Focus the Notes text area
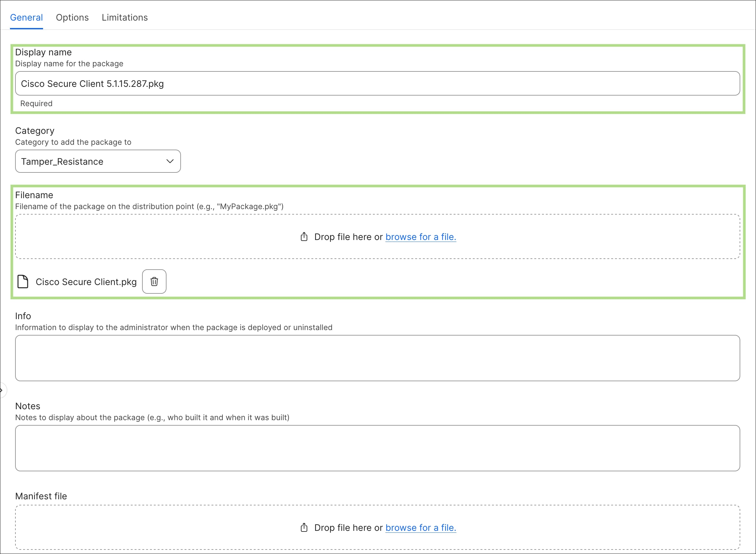The height and width of the screenshot is (554, 756). (x=377, y=448)
